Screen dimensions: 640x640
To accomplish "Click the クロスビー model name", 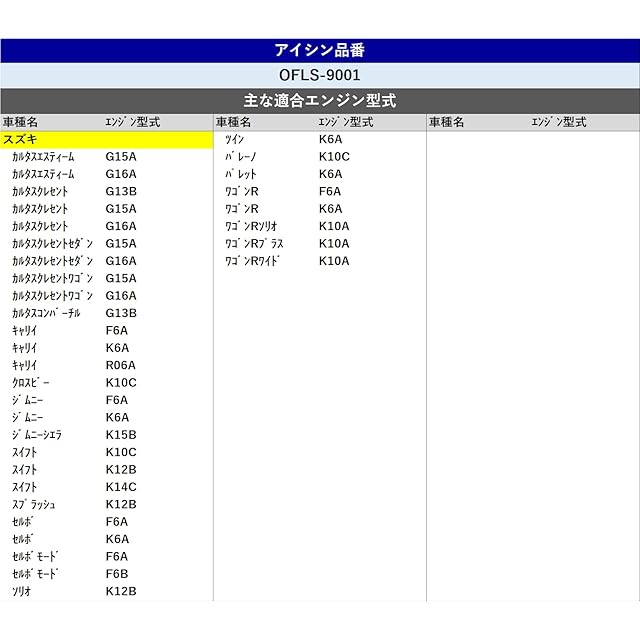I will (31, 383).
